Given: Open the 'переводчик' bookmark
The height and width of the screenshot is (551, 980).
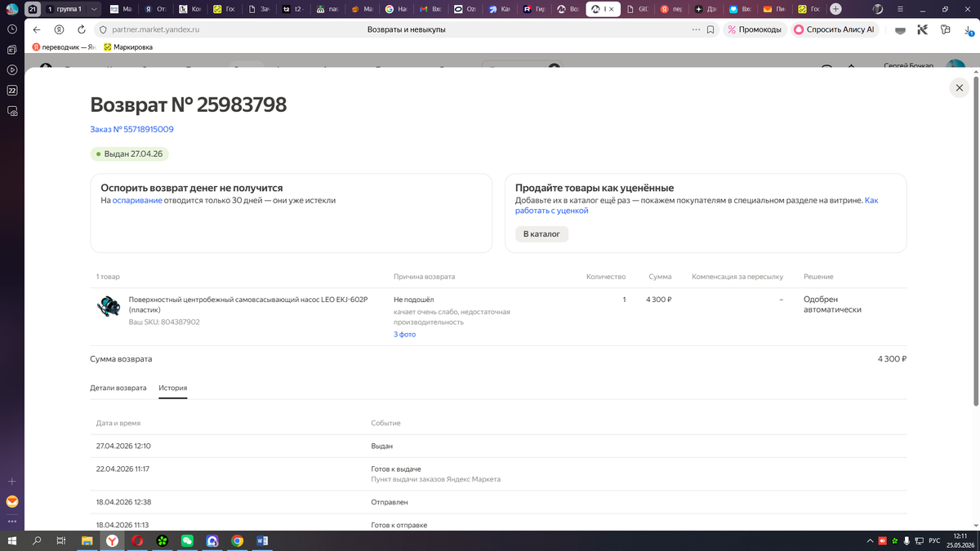Looking at the screenshot, I should click(x=64, y=47).
